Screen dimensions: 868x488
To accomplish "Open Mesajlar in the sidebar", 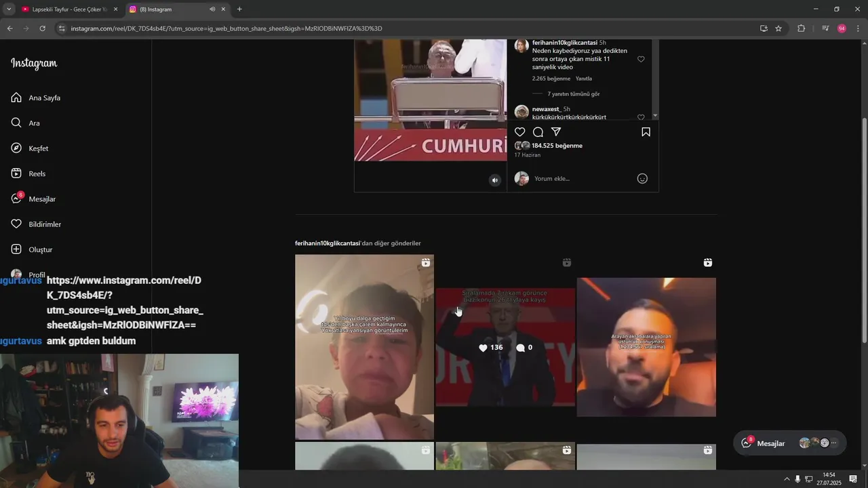I will 34,199.
